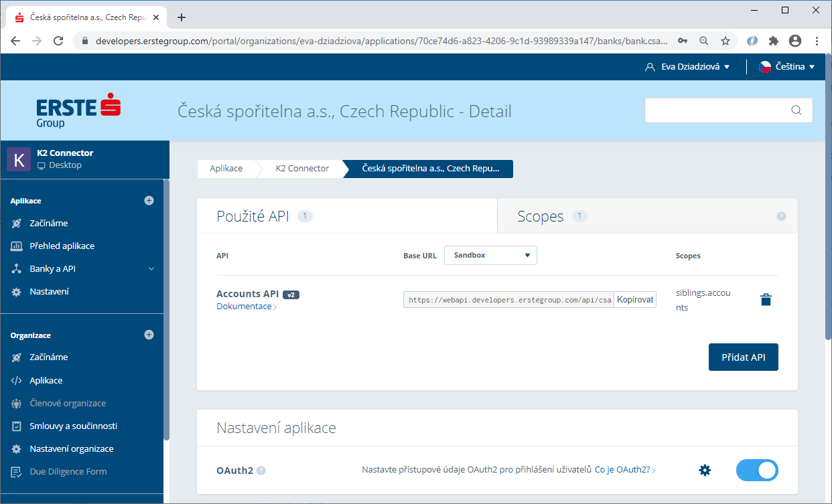Click the browser back arrow
The height and width of the screenshot is (504, 832).
tap(15, 41)
